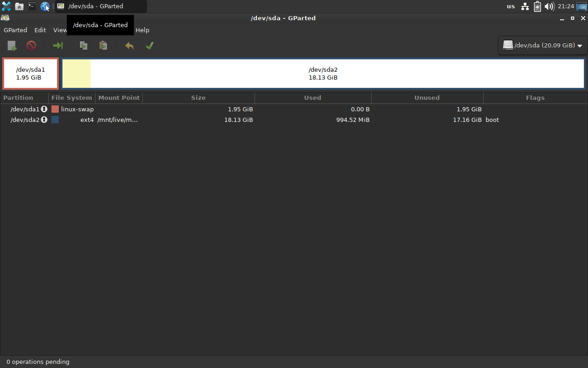Viewport: 588px width, 368px height.
Task: Click the /dev/sda2 block in disk map
Action: (x=323, y=74)
